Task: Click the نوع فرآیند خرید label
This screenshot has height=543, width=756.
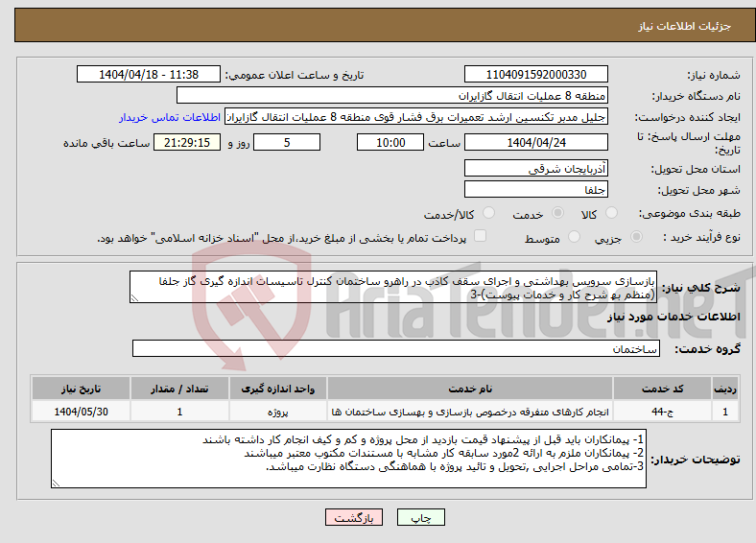Action: pyautogui.click(x=701, y=237)
